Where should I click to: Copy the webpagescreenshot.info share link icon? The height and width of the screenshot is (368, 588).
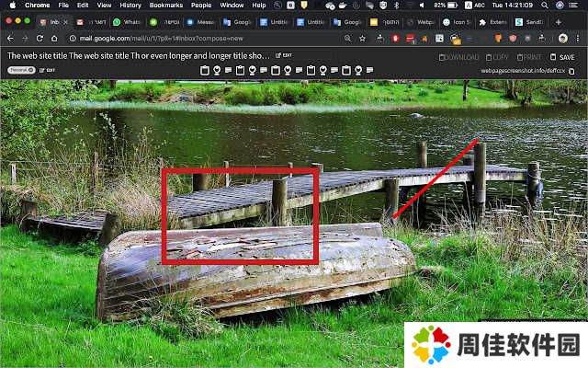click(x=571, y=70)
